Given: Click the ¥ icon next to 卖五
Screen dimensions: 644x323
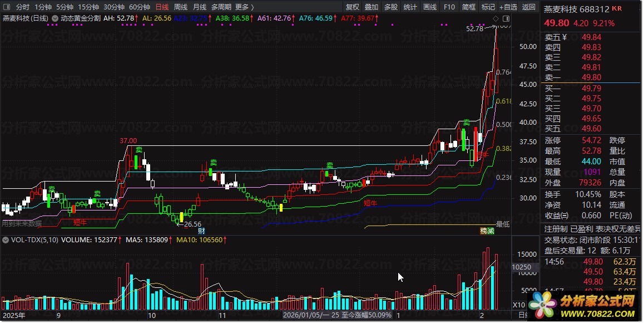Looking at the screenshot, I should coord(564,37).
